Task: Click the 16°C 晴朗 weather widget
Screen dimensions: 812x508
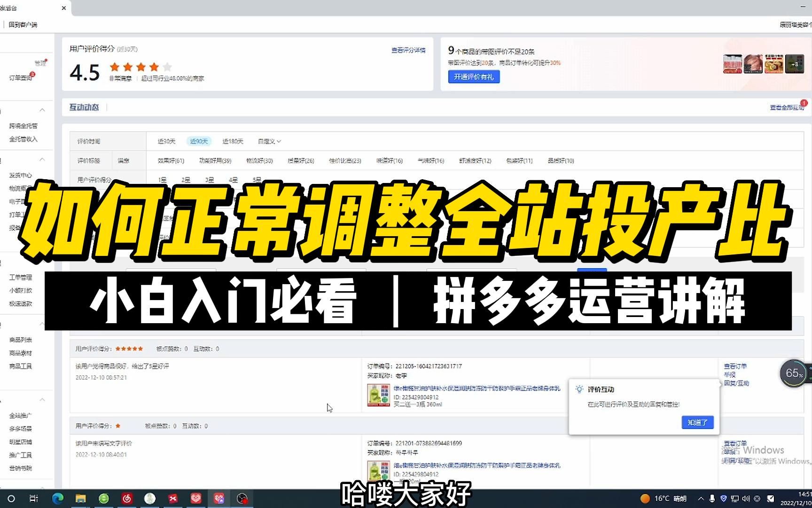Action: point(664,499)
